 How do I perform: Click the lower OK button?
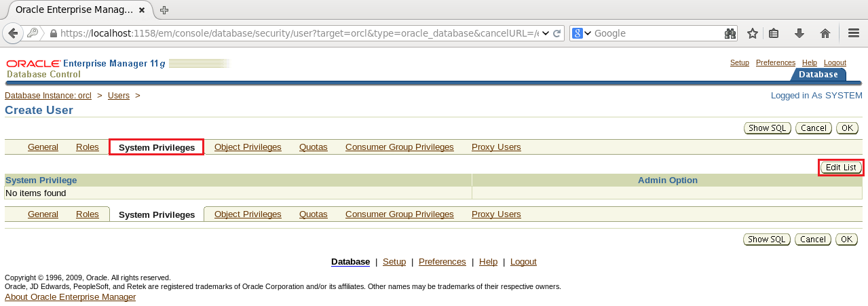pos(846,239)
